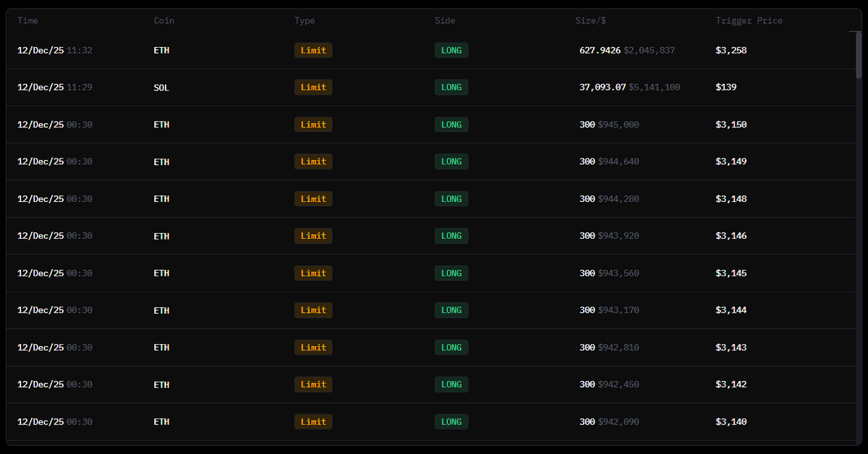Select the Side column header
Viewport: 868px width, 454px height.
(445, 21)
